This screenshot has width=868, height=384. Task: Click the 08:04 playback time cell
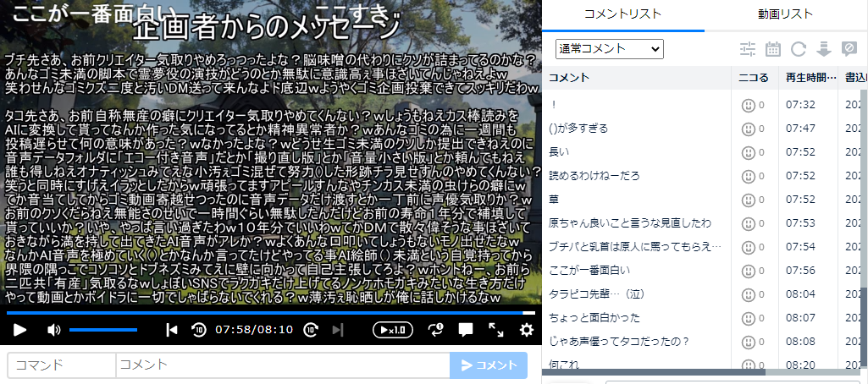click(800, 294)
